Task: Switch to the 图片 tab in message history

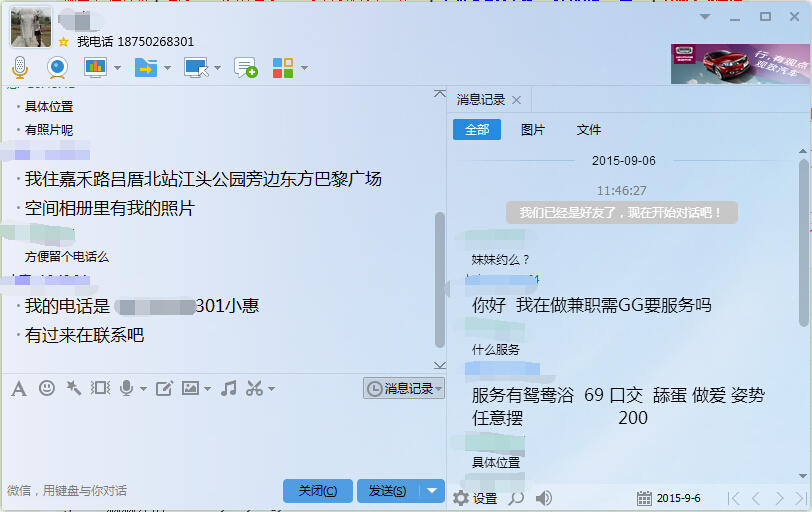Action: tap(533, 130)
